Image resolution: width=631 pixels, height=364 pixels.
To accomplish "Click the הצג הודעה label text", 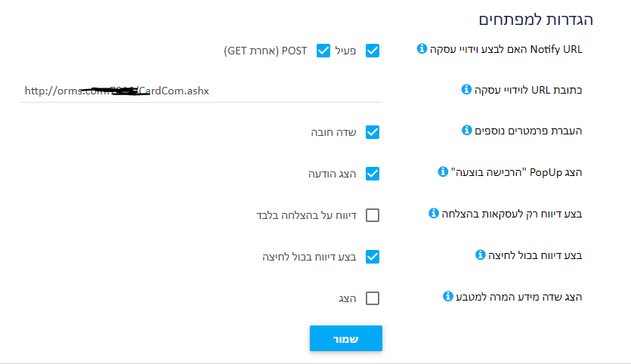I will point(332,174).
